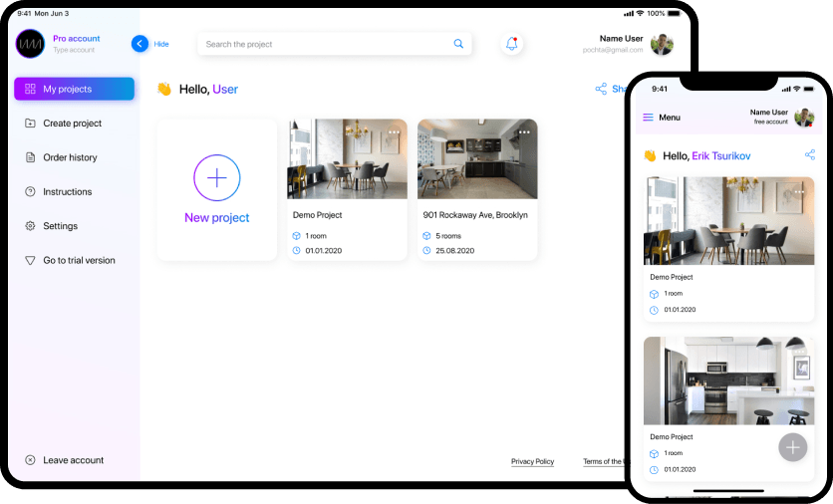Select Go to trial version
833x504 pixels.
point(79,260)
